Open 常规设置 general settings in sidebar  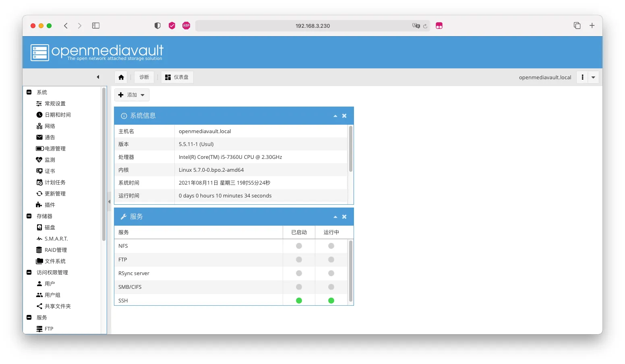[x=55, y=104]
